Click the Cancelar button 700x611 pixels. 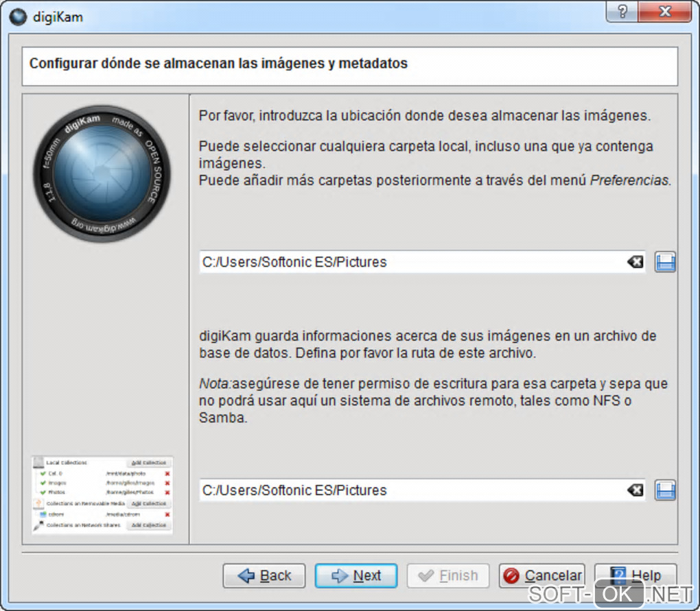click(x=541, y=576)
